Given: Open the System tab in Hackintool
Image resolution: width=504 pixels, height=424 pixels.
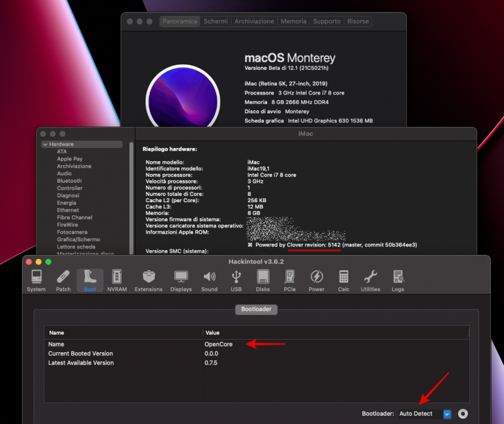Looking at the screenshot, I should click(x=36, y=280).
